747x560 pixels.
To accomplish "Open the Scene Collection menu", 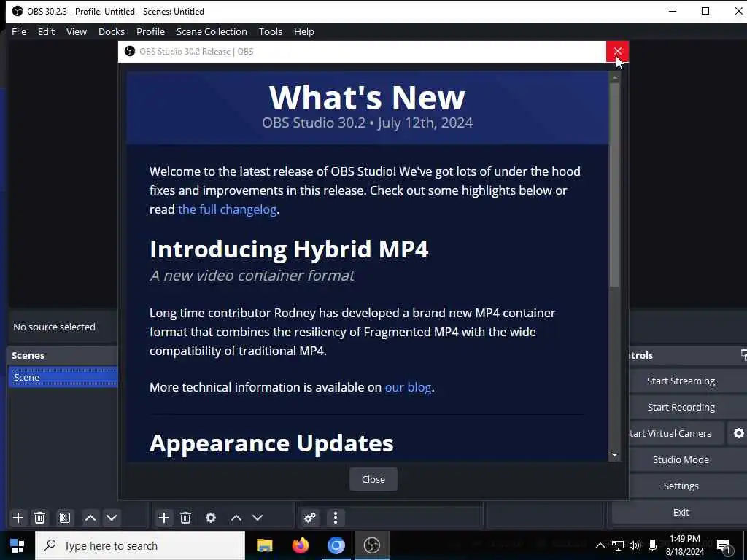I will pos(212,31).
